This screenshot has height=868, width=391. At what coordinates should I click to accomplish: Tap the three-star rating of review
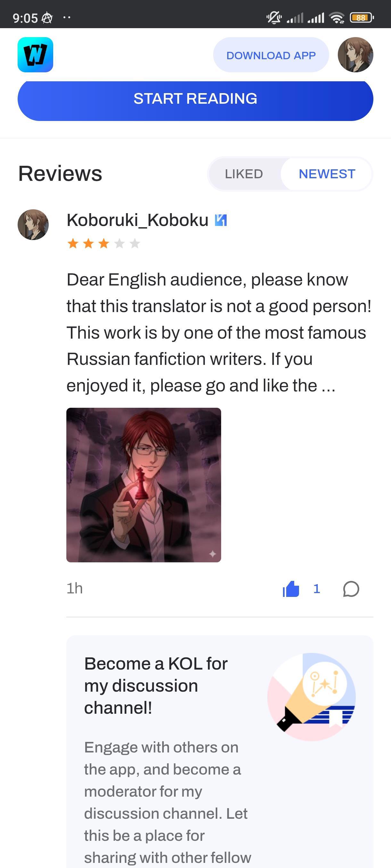pyautogui.click(x=104, y=243)
